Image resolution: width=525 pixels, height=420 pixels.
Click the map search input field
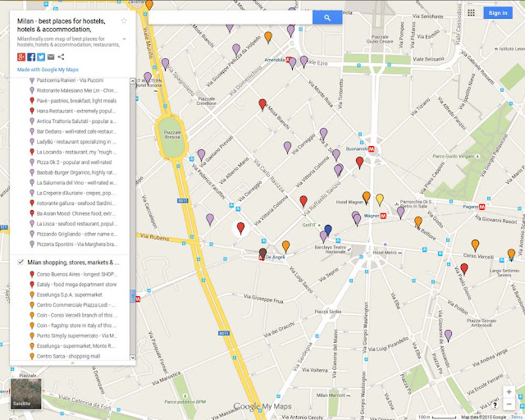click(x=231, y=18)
